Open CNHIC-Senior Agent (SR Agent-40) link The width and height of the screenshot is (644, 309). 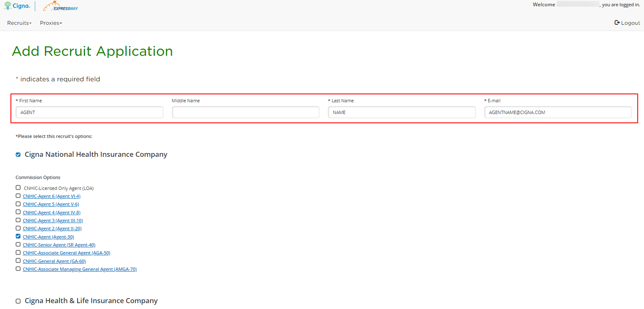tap(59, 245)
